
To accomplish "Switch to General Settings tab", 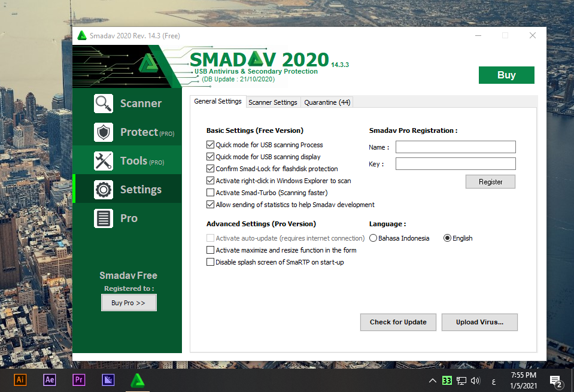I will [x=218, y=101].
